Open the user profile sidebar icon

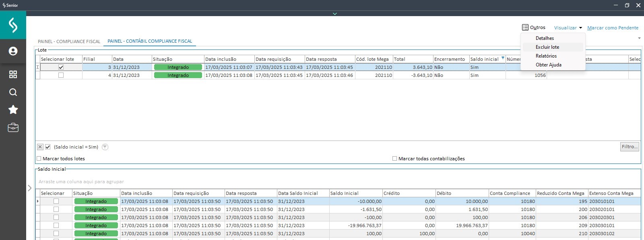pos(13,51)
